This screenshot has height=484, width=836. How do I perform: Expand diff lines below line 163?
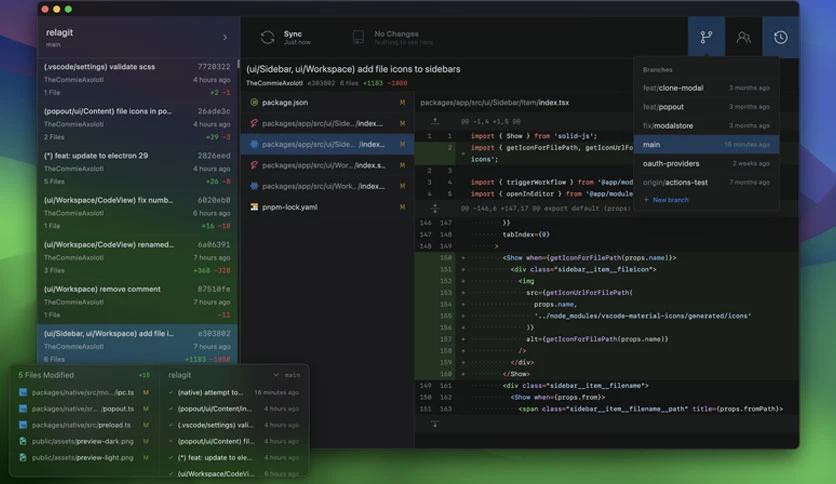[435, 424]
